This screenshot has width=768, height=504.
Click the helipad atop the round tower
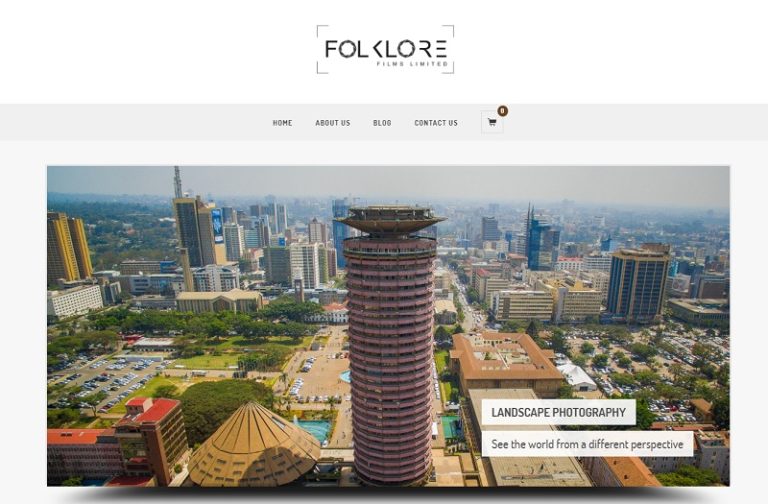[390, 218]
